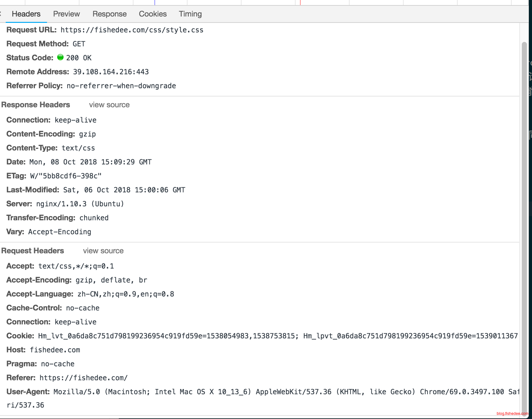This screenshot has height=419, width=532.
Task: Select the Response tab
Action: [109, 14]
